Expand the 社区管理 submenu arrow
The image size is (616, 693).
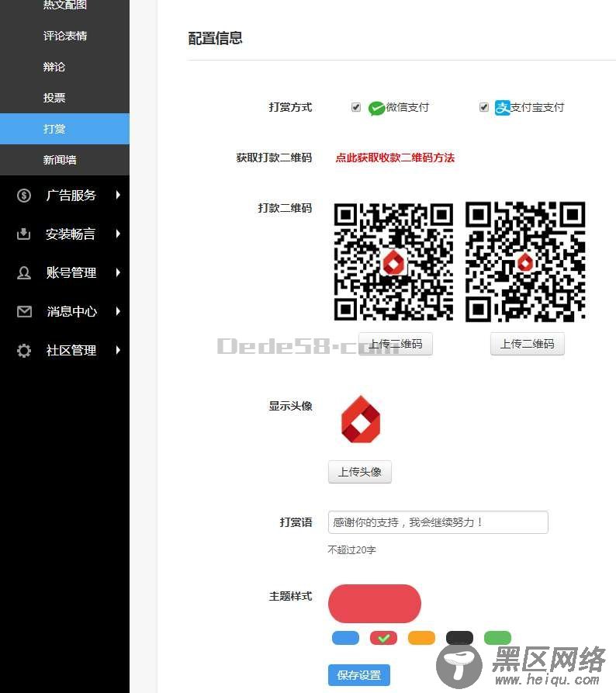(118, 351)
